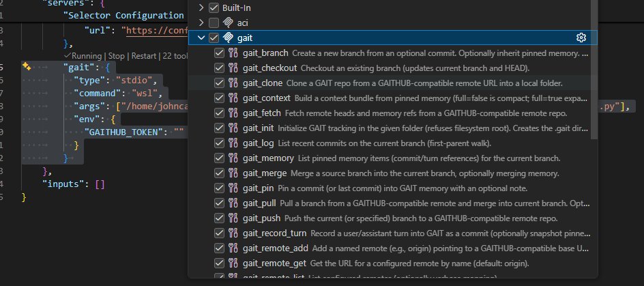
Task: Click Stop above the gait server
Action: tap(116, 56)
